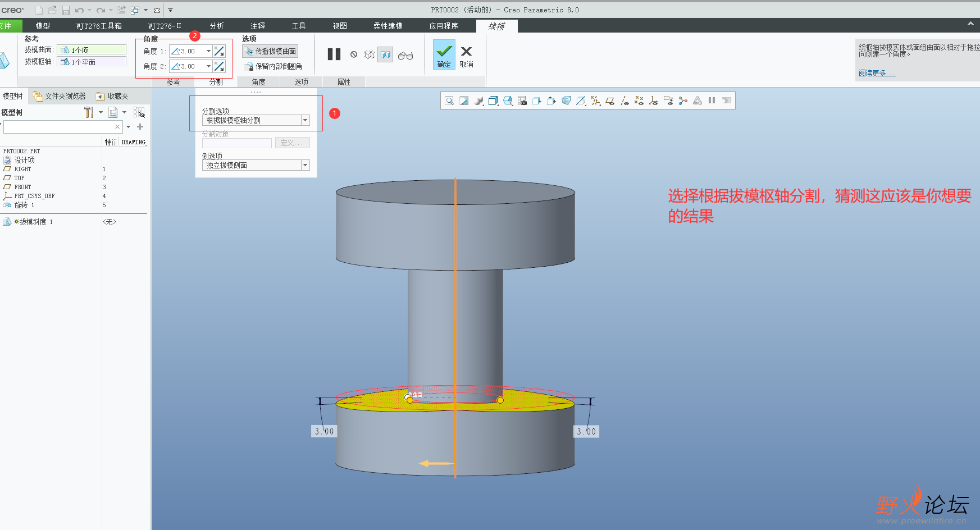The width and height of the screenshot is (980, 530).
Task: Open the Model (模型) ribbon tab
Action: (x=43, y=26)
